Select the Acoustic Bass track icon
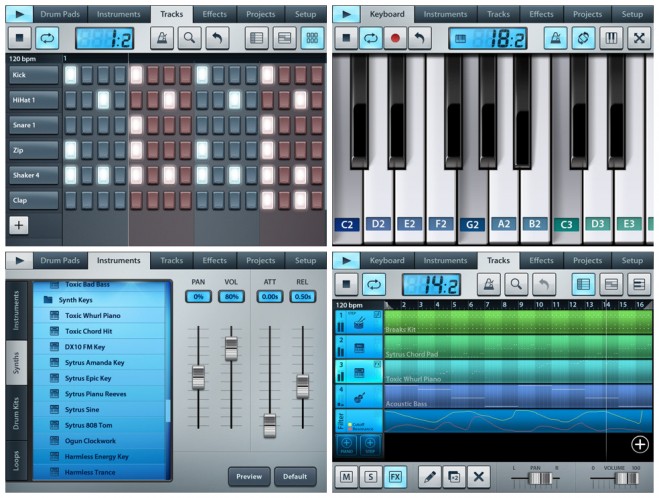This screenshot has height=498, width=659. [359, 397]
